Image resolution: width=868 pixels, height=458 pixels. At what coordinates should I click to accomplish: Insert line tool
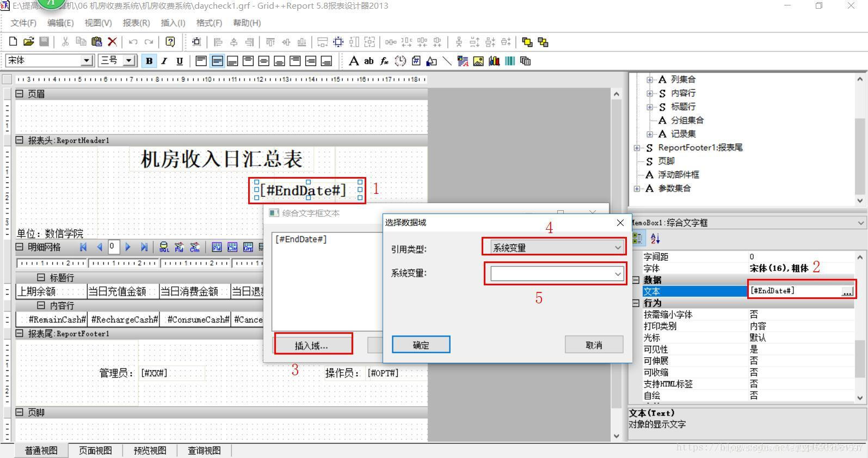click(447, 61)
